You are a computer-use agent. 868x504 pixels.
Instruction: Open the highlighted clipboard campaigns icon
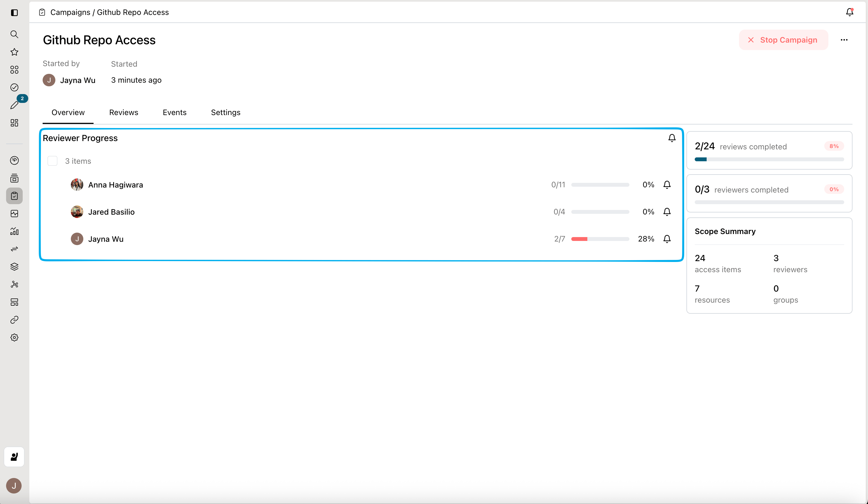click(x=14, y=196)
